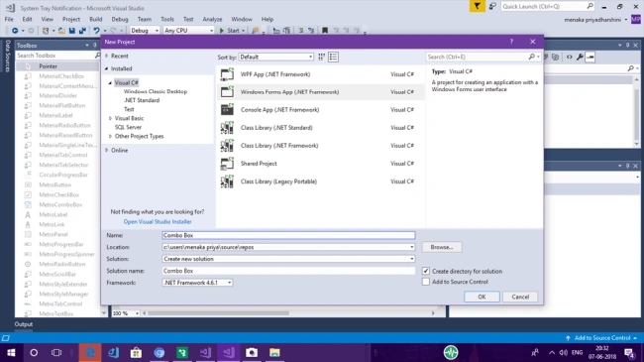Open the Window menu
The height and width of the screenshot is (362, 644).
click(x=242, y=19)
